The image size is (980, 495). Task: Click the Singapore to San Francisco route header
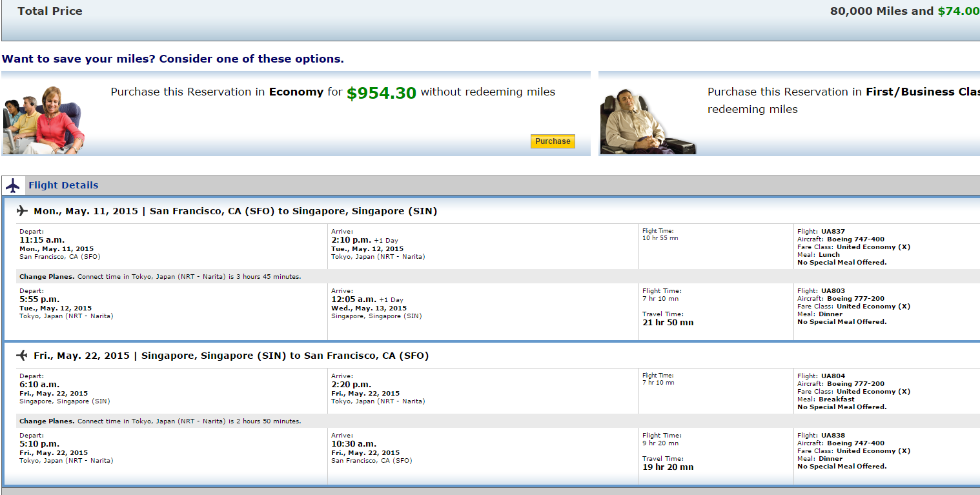pyautogui.click(x=231, y=356)
